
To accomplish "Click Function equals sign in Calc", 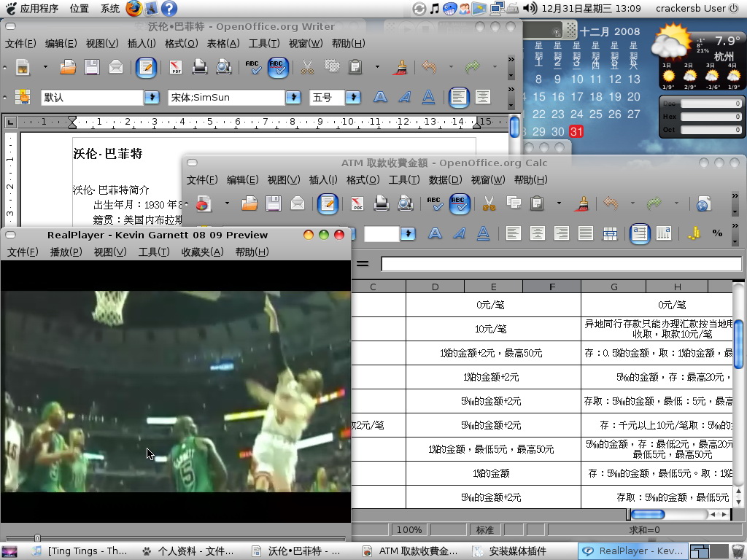I will [363, 263].
